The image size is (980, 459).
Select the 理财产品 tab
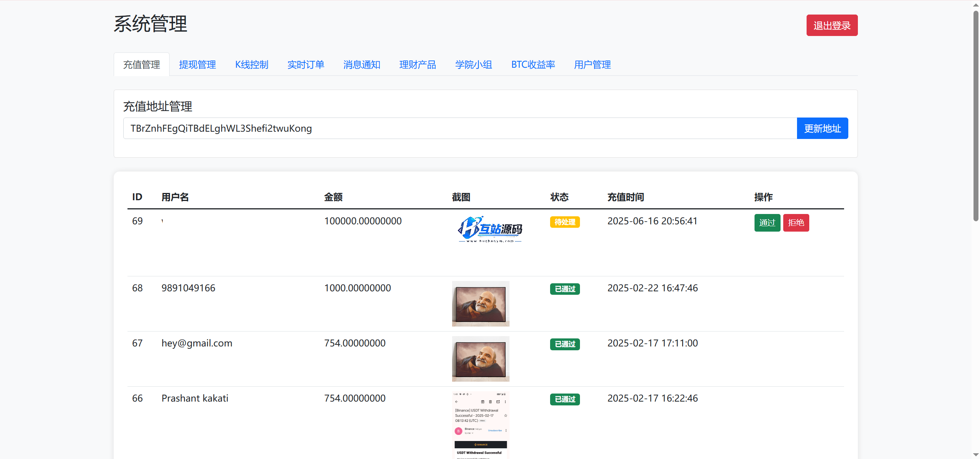click(417, 65)
